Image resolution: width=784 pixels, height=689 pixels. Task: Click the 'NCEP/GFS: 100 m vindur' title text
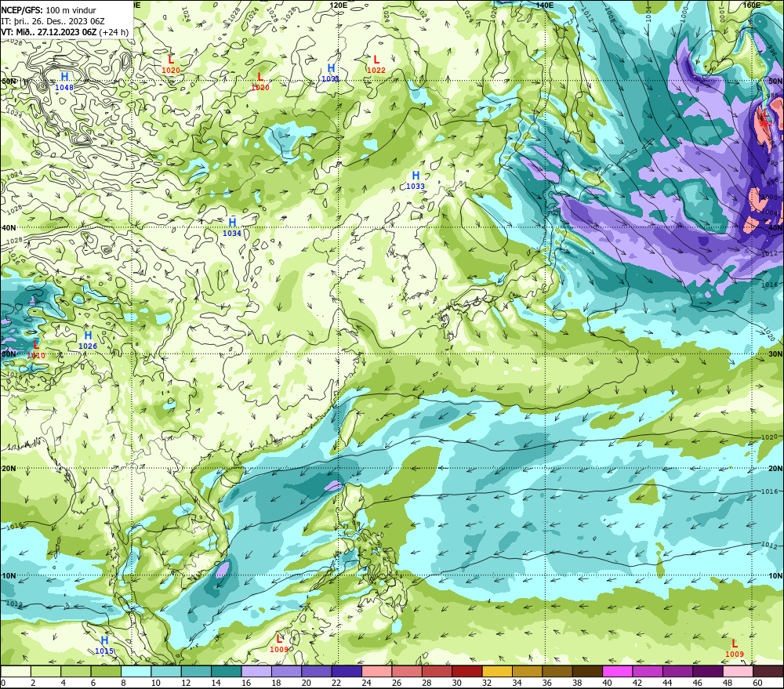[49, 10]
